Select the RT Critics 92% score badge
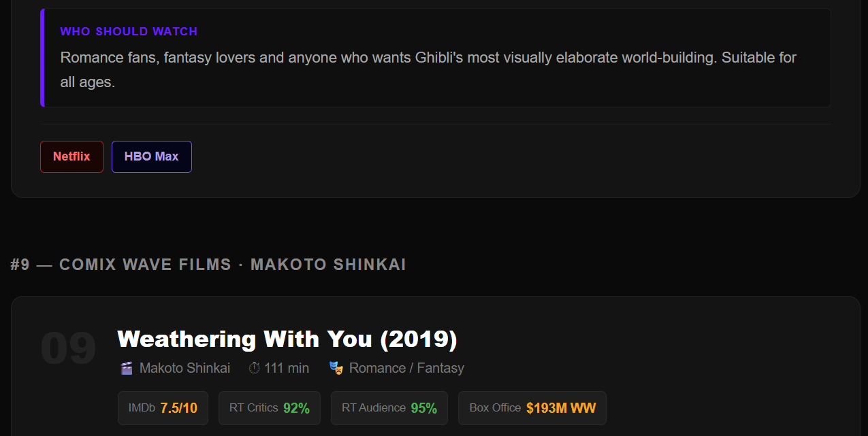The image size is (868, 436). click(269, 407)
